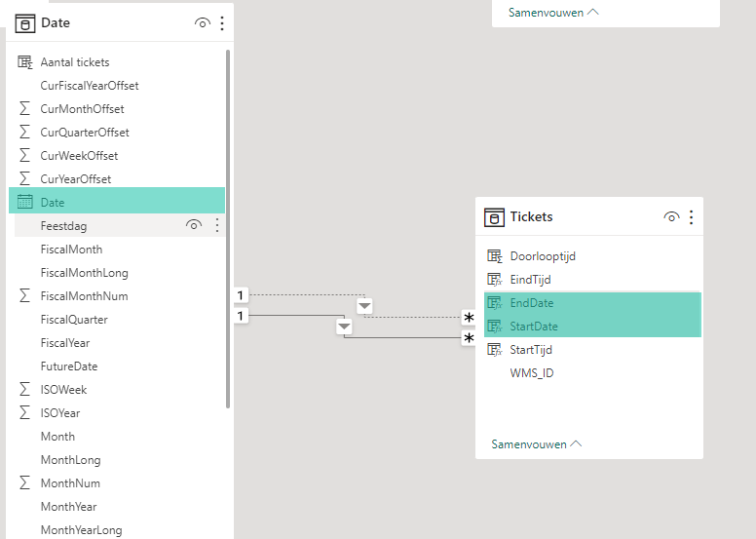
Task: Select the Aantal tickets measure
Action: point(75,62)
